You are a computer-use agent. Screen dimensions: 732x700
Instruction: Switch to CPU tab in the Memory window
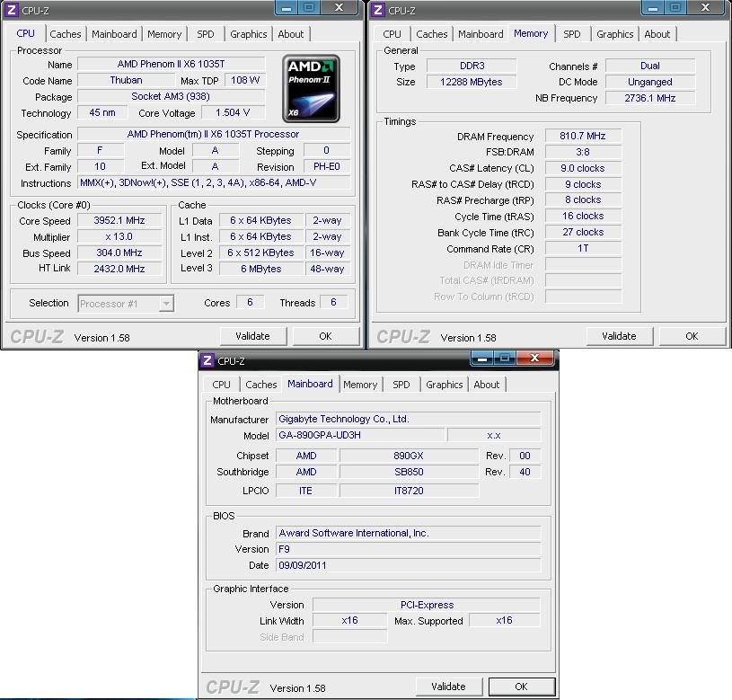click(392, 34)
